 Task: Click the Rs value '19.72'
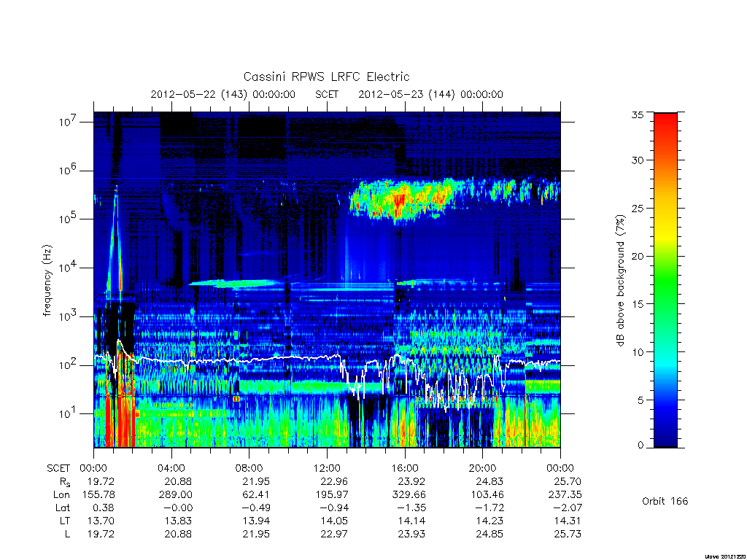[x=101, y=481]
